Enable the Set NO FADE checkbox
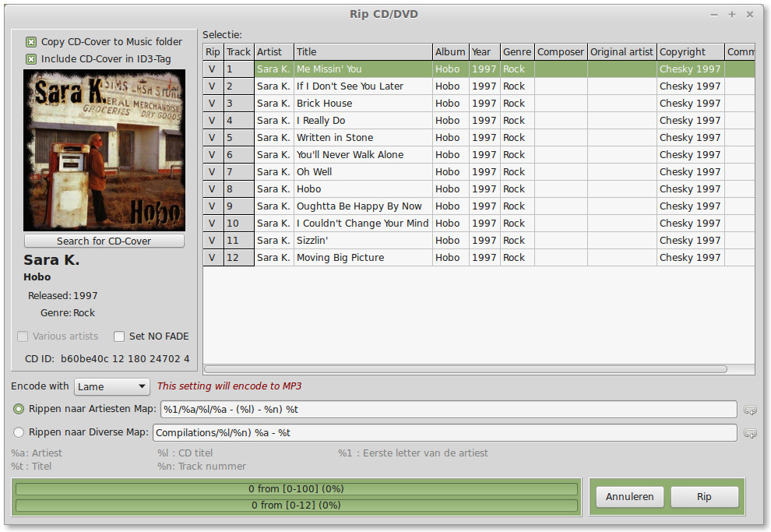771x532 pixels. [x=119, y=336]
